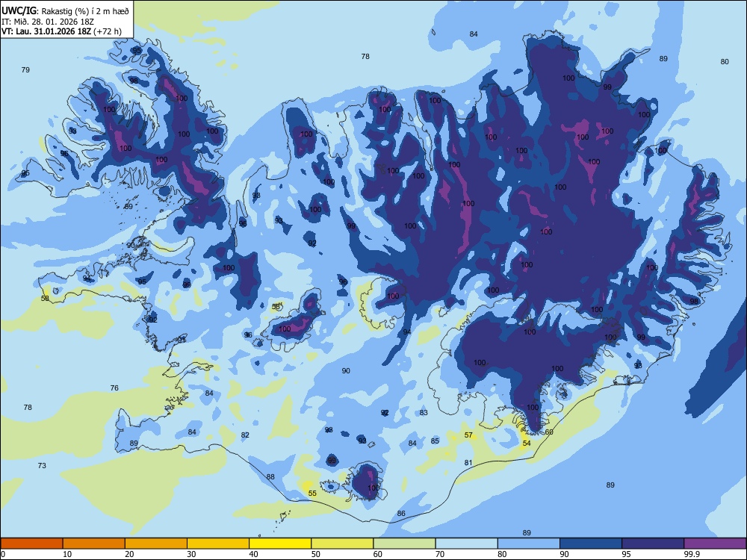Click the 60–70 pale green legend swatch

tap(404, 544)
